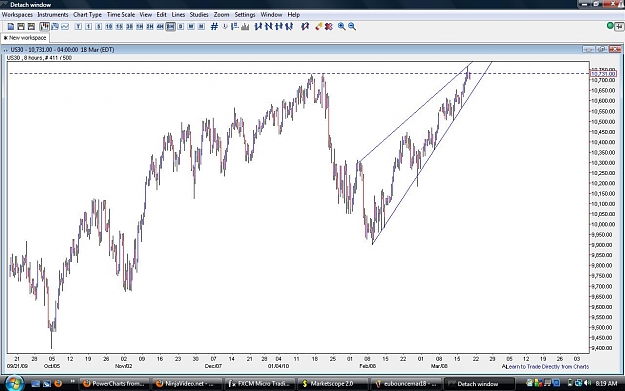This screenshot has height=391, width=625.
Task: Set timeframe to daily (D)
Action: pyautogui.click(x=181, y=27)
